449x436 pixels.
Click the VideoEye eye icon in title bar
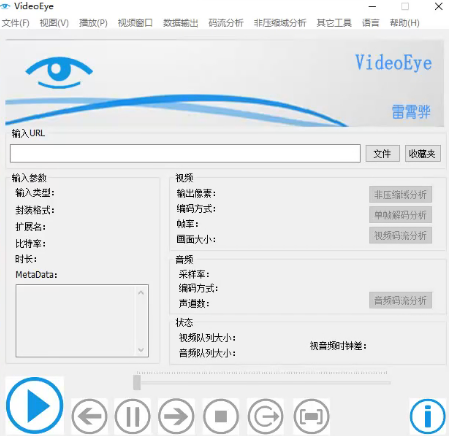pos(5,6)
